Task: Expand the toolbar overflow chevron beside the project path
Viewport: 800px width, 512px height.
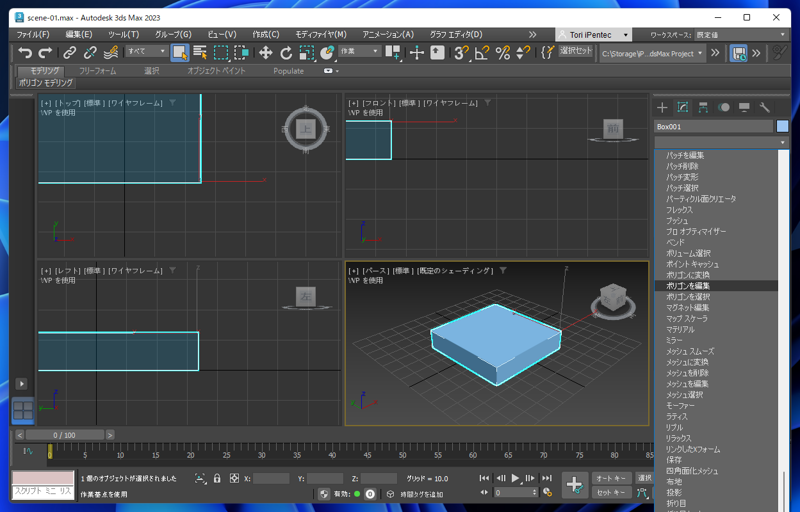Action: (715, 53)
